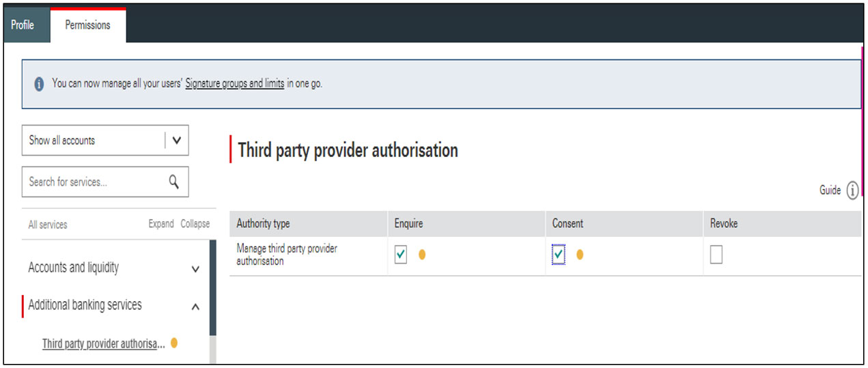The image size is (868, 368).
Task: Click orange dot next to Consent checkbox
Action: [x=580, y=255]
